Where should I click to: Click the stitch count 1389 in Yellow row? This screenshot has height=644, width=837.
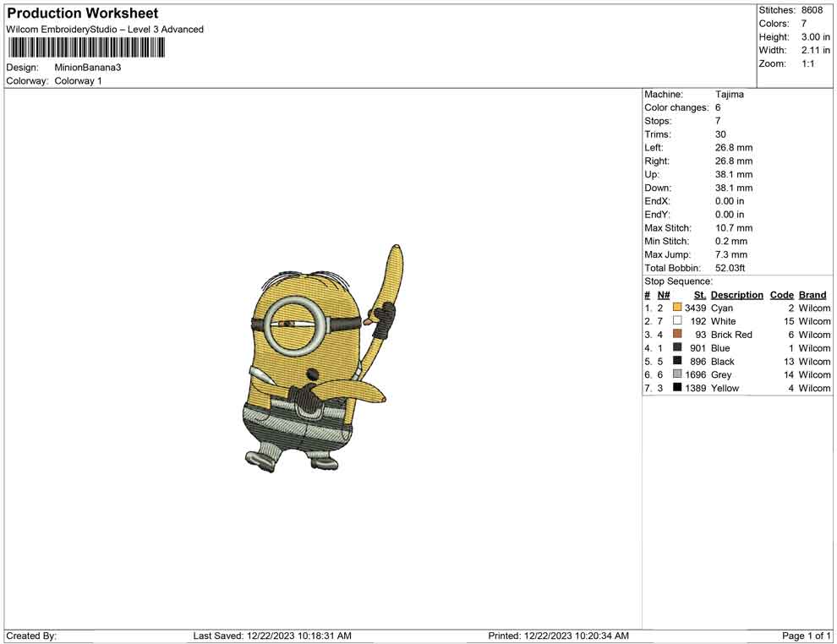[695, 388]
